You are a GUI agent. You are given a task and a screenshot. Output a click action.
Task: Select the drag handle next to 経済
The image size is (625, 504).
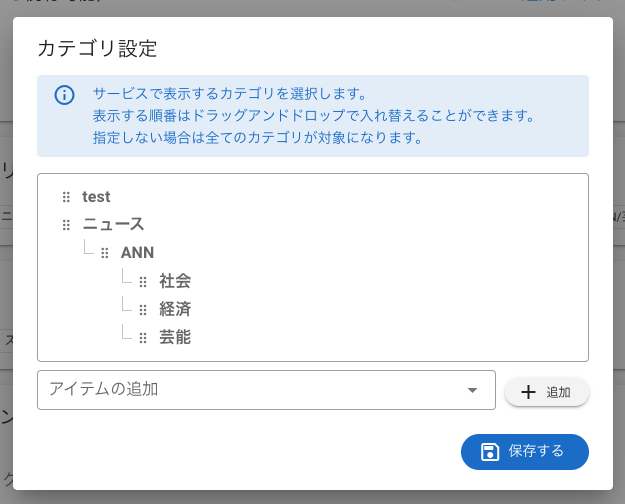click(x=143, y=310)
